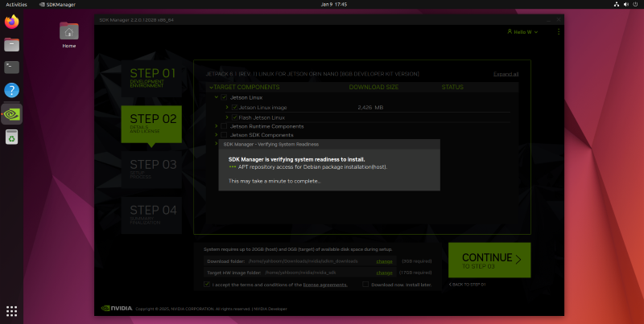Uncheck the Jetson Linux checkbox
Image resolution: width=644 pixels, height=324 pixels.
pyautogui.click(x=224, y=96)
